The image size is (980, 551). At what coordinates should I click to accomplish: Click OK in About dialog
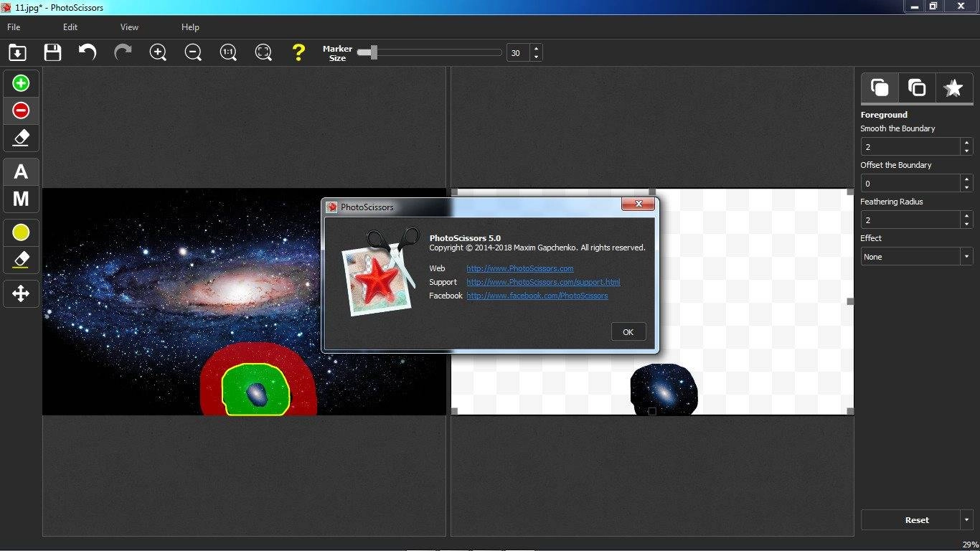628,331
